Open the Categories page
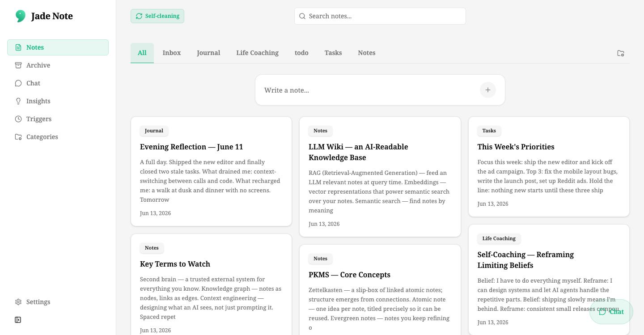The height and width of the screenshot is (335, 644). 58,137
